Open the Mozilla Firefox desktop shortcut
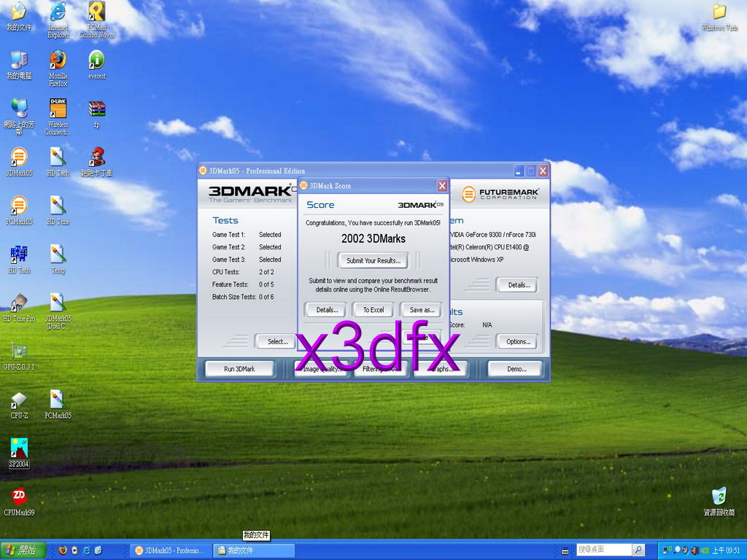 [x=58, y=68]
